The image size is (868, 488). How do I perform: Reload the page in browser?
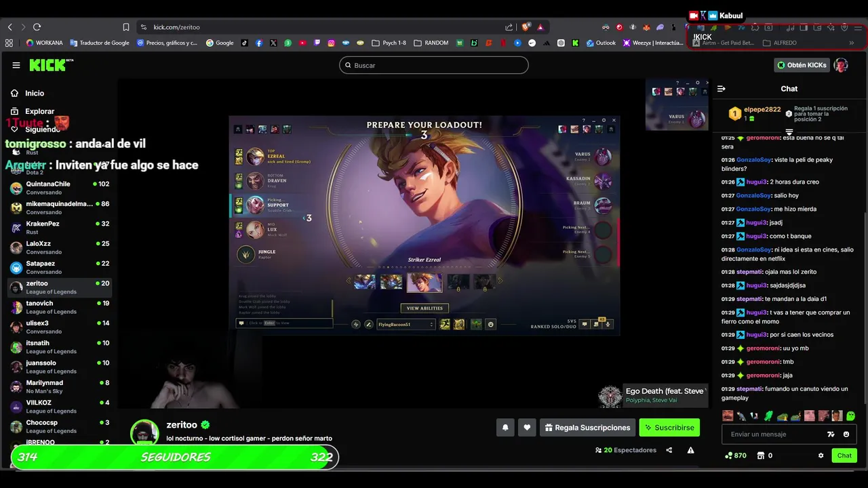(x=37, y=27)
